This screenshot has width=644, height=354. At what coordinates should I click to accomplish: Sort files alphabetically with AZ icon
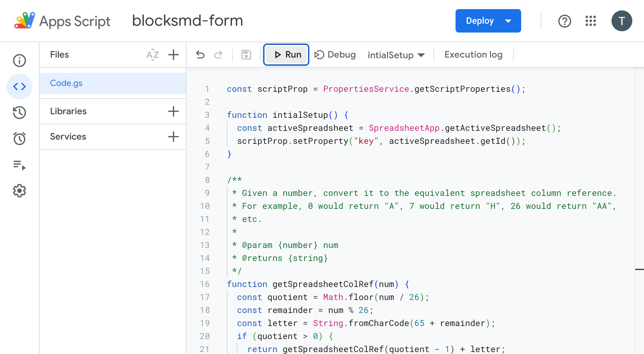152,55
